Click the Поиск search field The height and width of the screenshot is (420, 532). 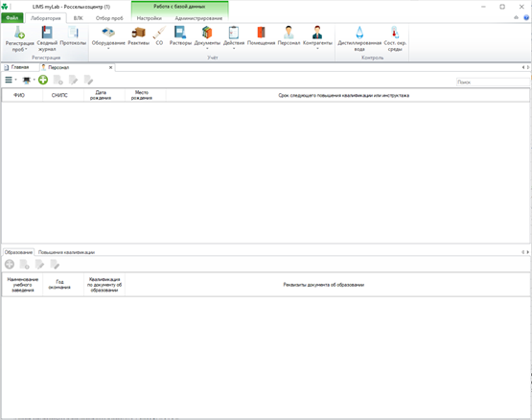tap(493, 82)
